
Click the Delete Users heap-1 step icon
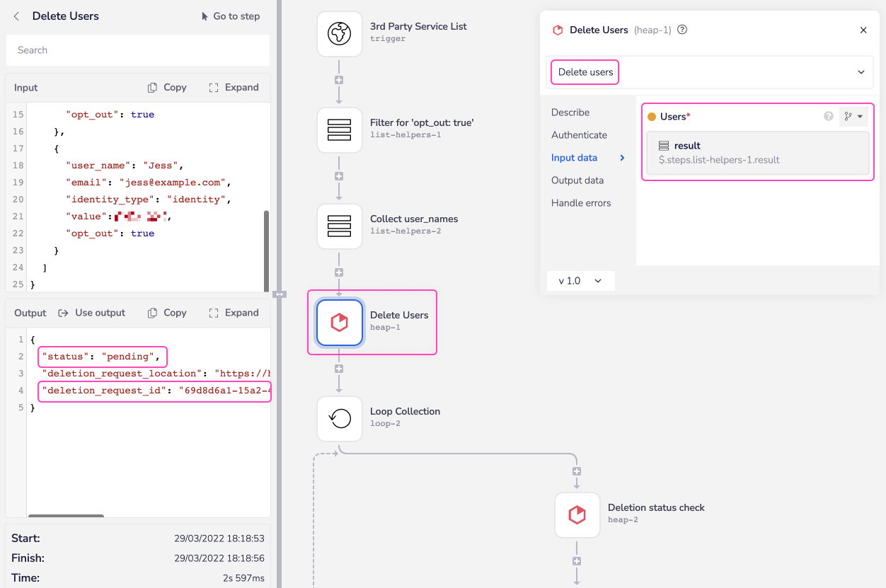coord(340,322)
